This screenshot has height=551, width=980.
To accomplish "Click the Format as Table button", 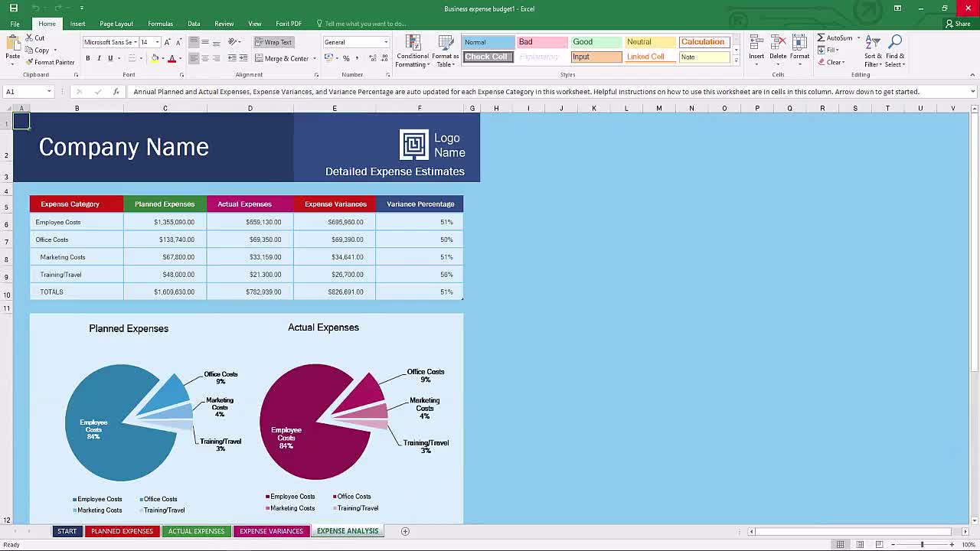I will click(x=447, y=50).
